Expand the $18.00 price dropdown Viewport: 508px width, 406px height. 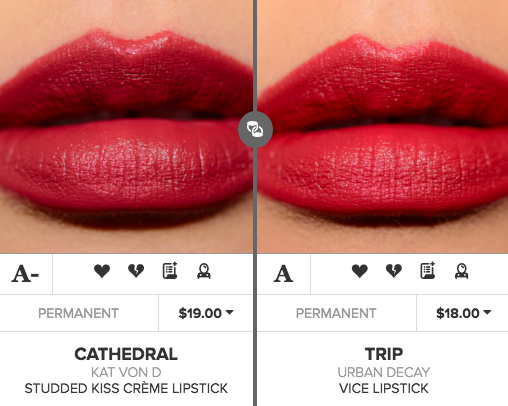pyautogui.click(x=463, y=313)
